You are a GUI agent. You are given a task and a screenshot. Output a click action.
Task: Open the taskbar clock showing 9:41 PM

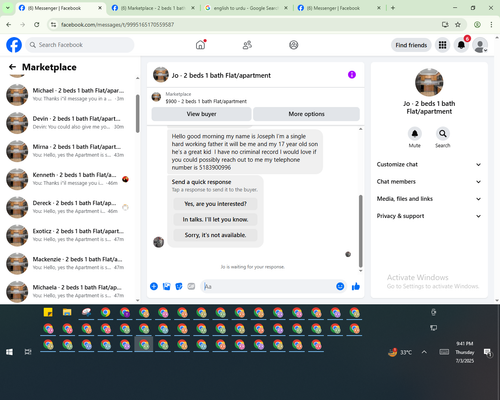pyautogui.click(x=465, y=352)
